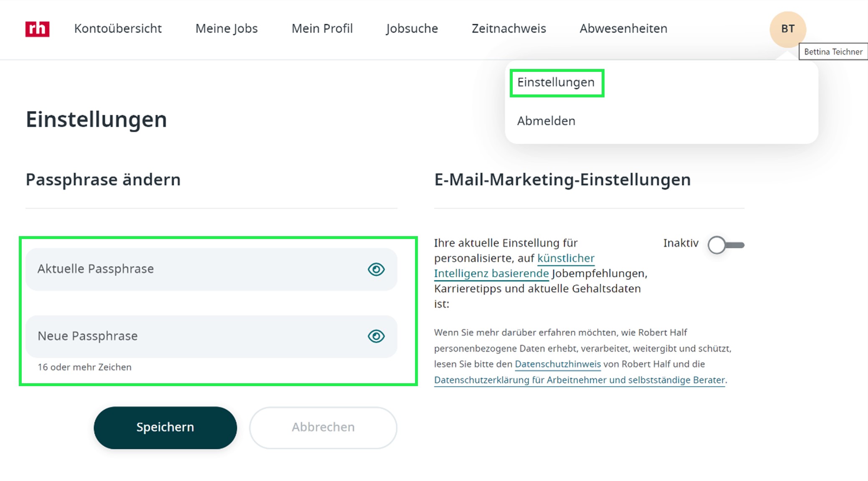Click the E-Mail-Marketing-Einstellungen heading

coord(562,180)
